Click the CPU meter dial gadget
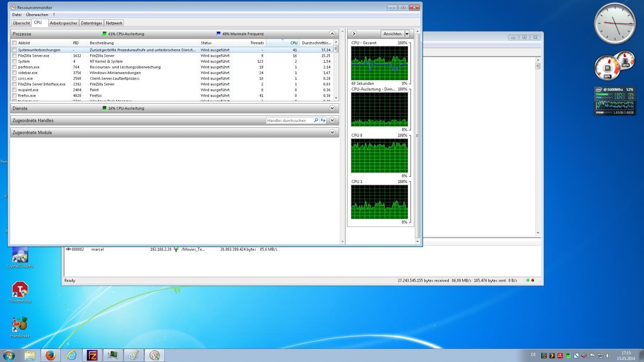644x362 pixels. [x=607, y=68]
